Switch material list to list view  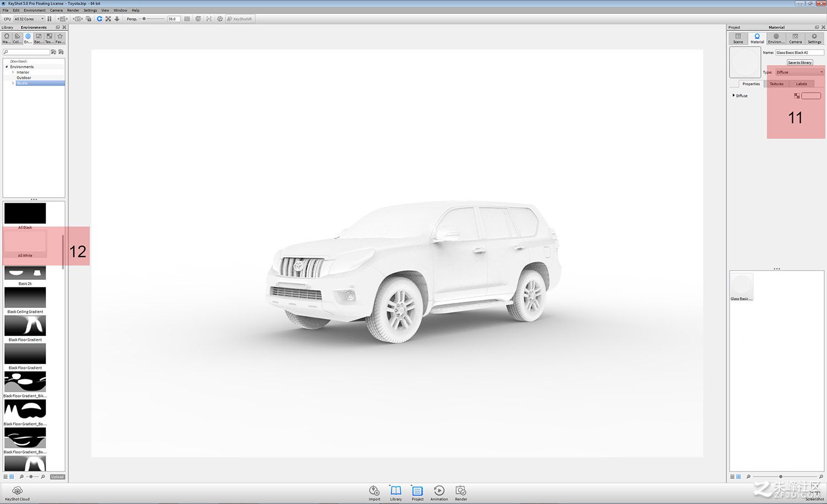732,476
